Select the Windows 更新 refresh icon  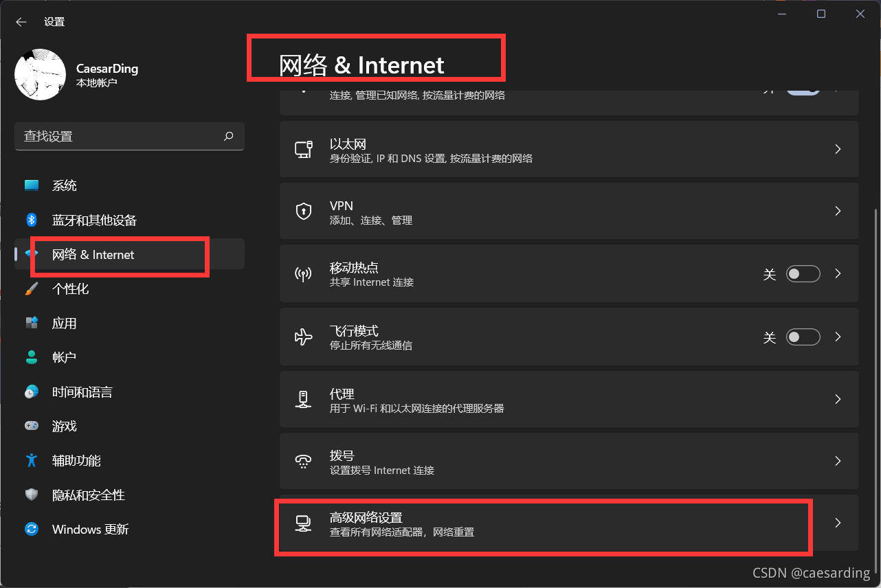click(x=32, y=529)
